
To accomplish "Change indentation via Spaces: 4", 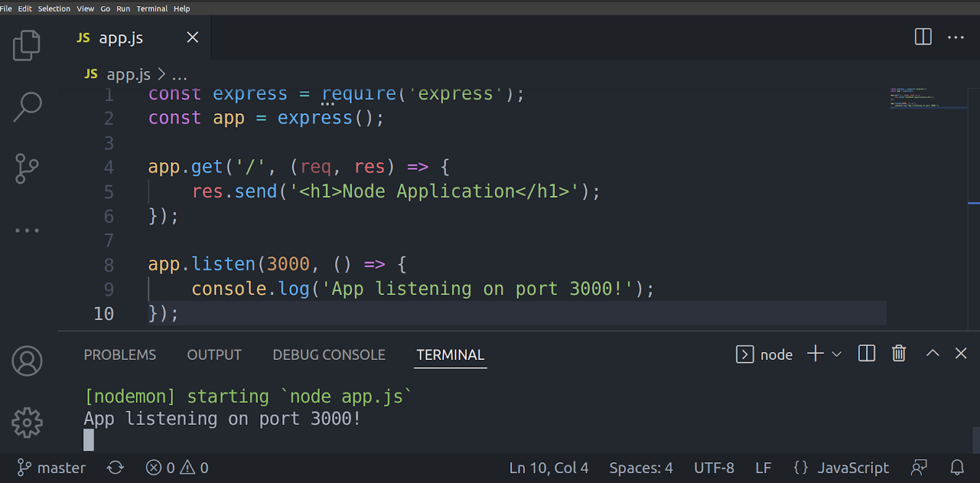I will [641, 468].
